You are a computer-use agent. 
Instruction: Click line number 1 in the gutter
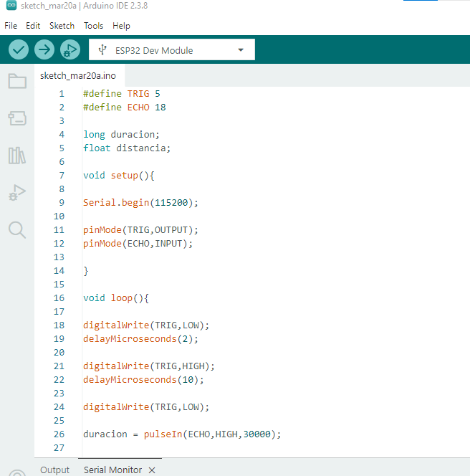point(62,93)
